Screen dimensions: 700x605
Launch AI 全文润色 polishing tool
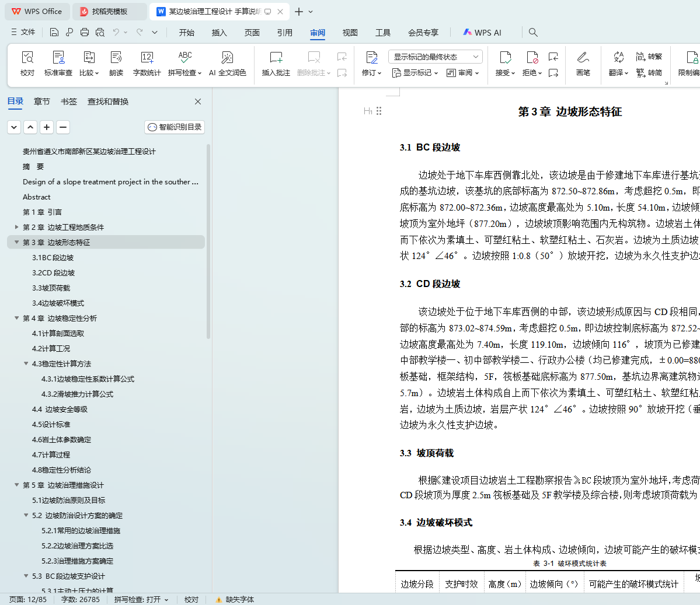tap(227, 64)
